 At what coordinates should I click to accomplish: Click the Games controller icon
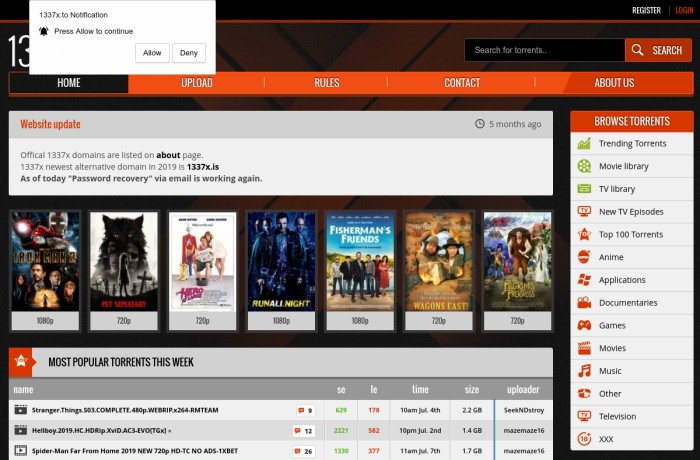(x=584, y=325)
